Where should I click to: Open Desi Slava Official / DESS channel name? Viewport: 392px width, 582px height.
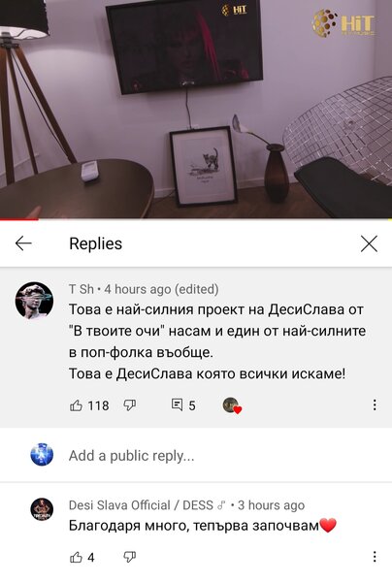[x=141, y=505]
